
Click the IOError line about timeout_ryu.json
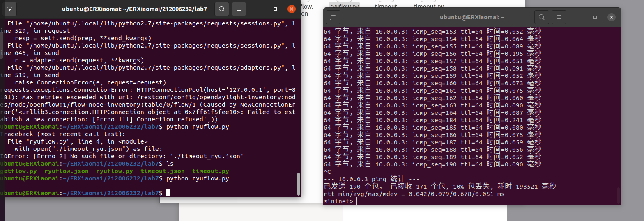click(x=122, y=156)
